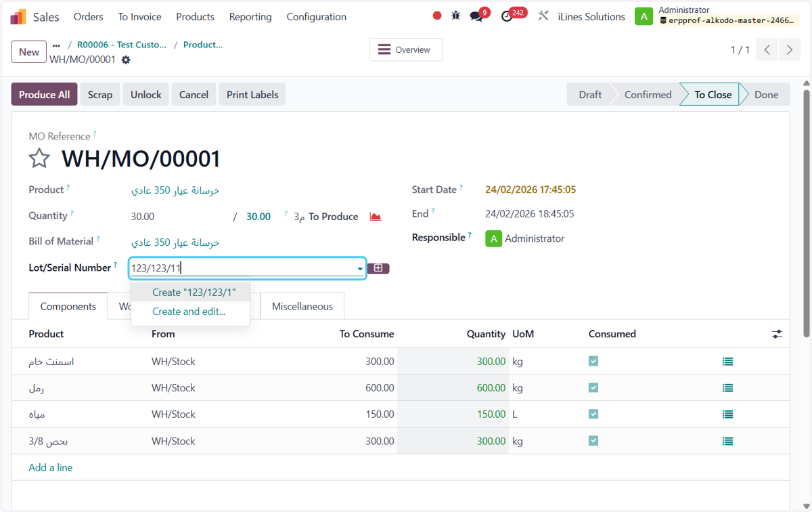Open the Sales app home icon

[18, 17]
